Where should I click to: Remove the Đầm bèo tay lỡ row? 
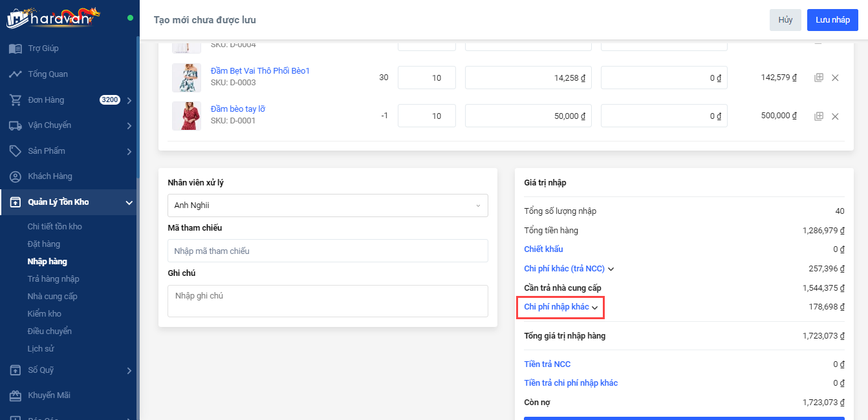pyautogui.click(x=835, y=116)
